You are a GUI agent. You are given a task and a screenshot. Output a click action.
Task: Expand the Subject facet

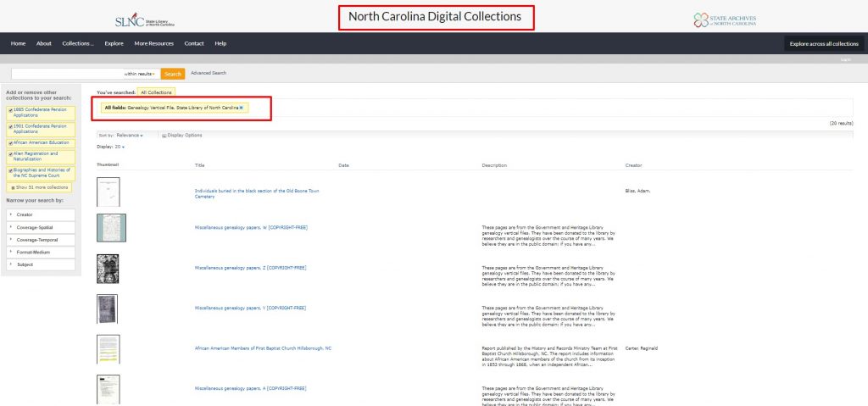(41, 264)
